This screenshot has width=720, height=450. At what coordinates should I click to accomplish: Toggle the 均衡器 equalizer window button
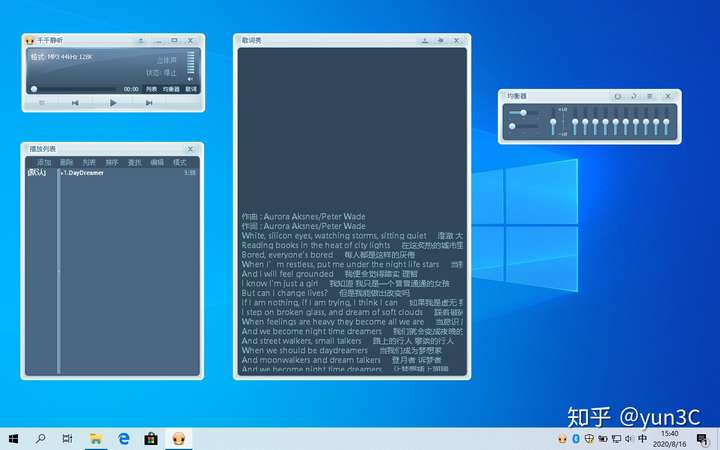click(x=171, y=89)
